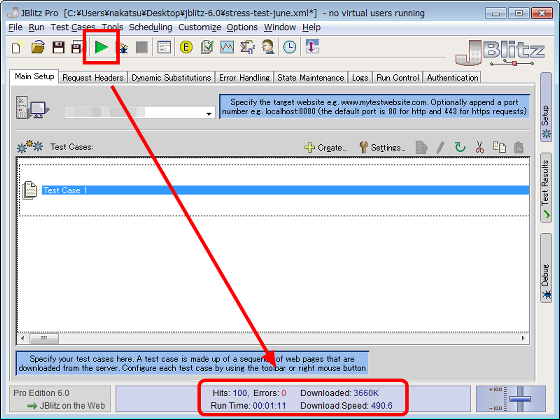Click the horizontal scrollbar right arrow

(x=523, y=338)
